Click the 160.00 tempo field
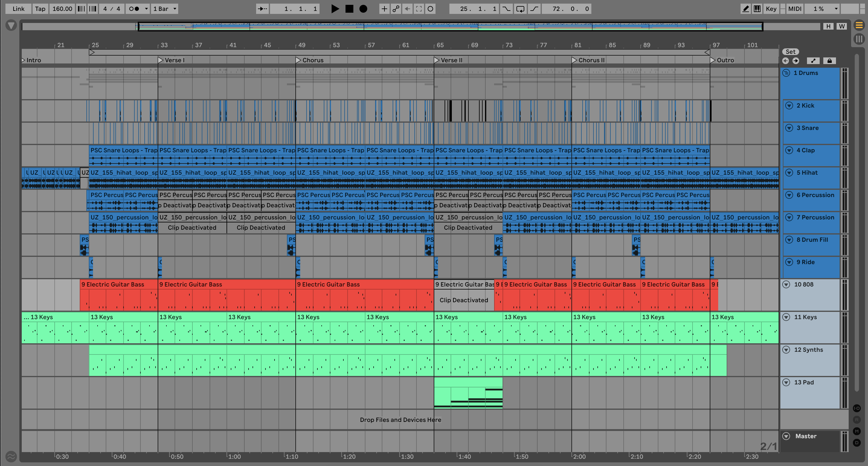This screenshot has width=868, height=466. [62, 9]
